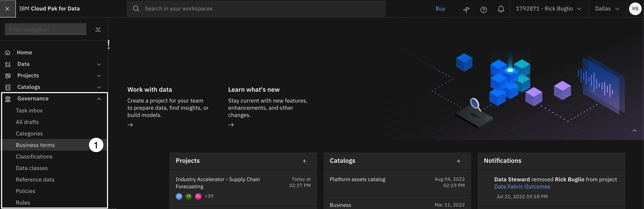Close the navigation menu with X icon
This screenshot has height=209, width=644.
coord(8,9)
